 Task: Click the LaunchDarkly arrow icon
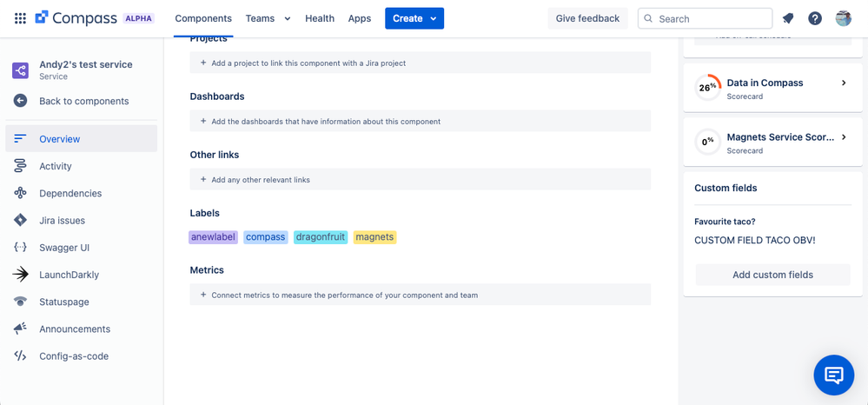[21, 275]
